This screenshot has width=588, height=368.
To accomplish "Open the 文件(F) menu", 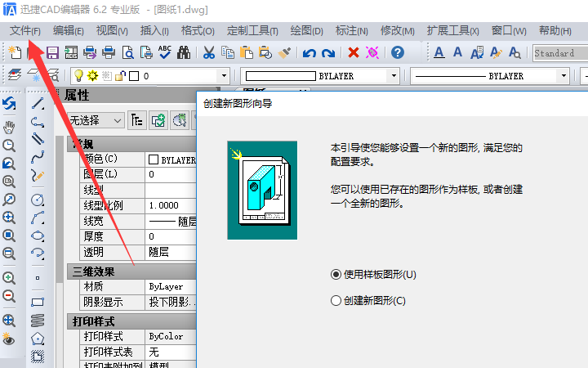I will pos(25,31).
